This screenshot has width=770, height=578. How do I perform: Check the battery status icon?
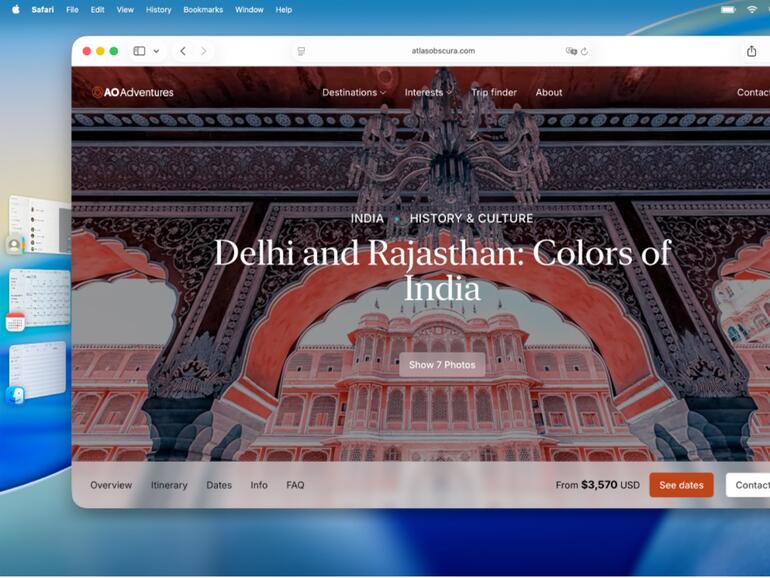[728, 9]
